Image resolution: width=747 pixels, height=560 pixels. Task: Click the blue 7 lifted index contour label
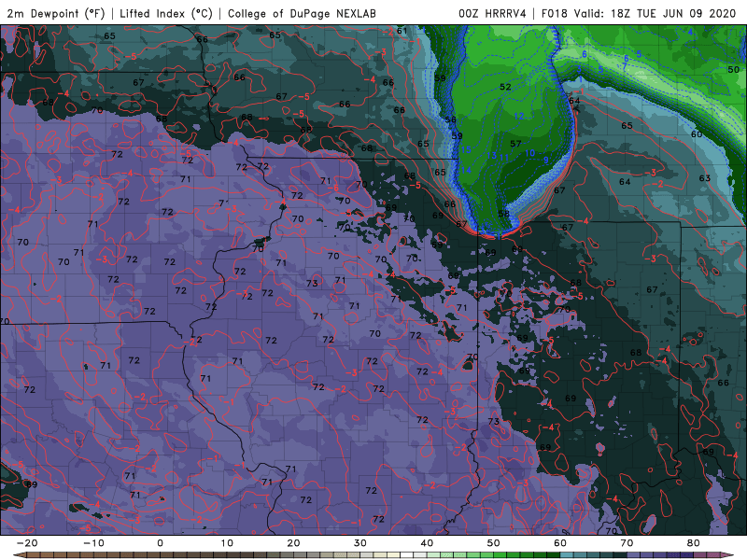(x=625, y=66)
